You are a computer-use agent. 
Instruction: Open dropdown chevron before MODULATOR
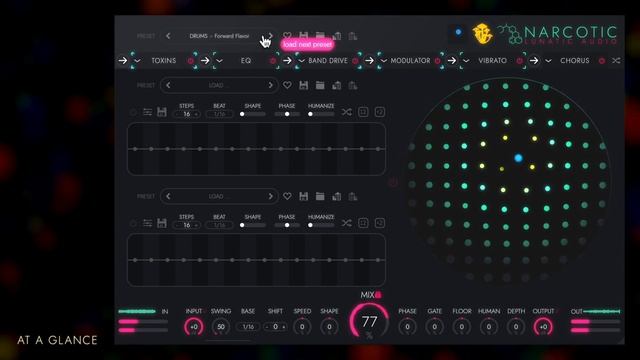point(384,61)
